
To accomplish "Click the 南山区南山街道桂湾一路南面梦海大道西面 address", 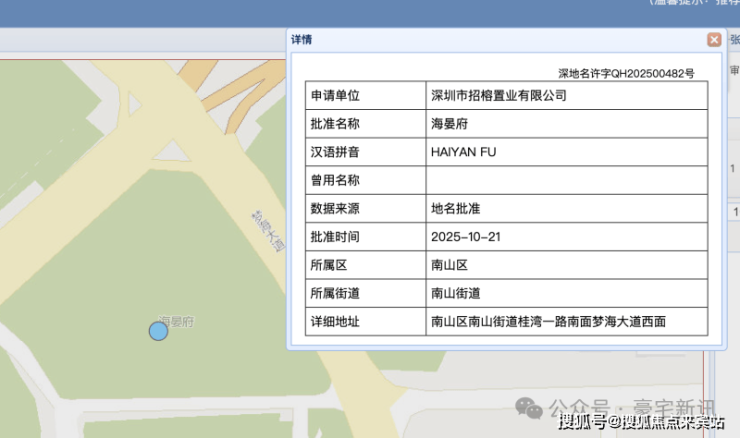I will (x=548, y=322).
